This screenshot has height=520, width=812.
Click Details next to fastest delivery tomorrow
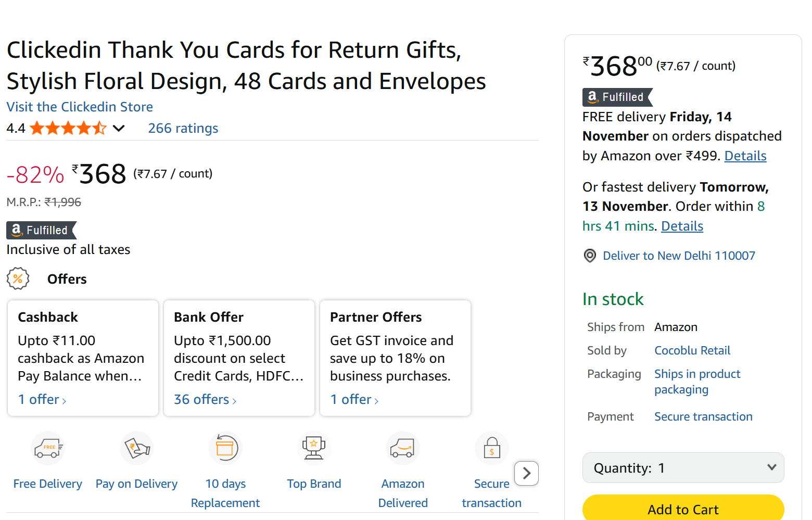[x=682, y=226]
